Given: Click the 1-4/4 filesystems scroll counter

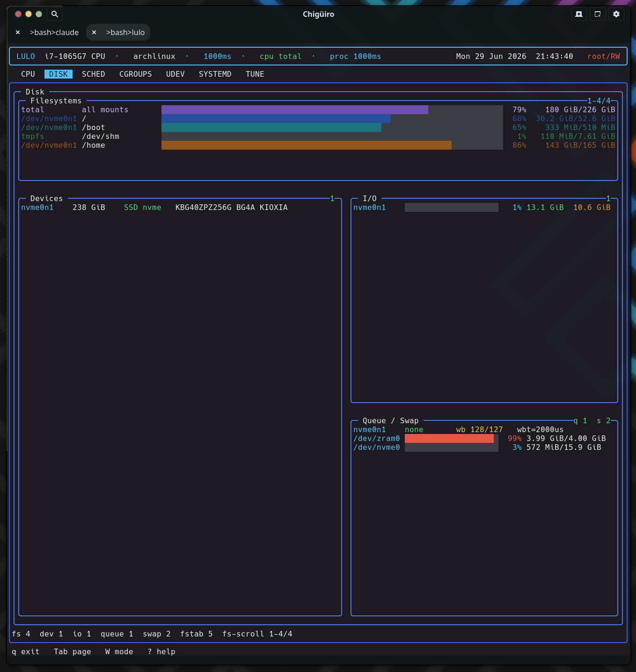Looking at the screenshot, I should (599, 101).
